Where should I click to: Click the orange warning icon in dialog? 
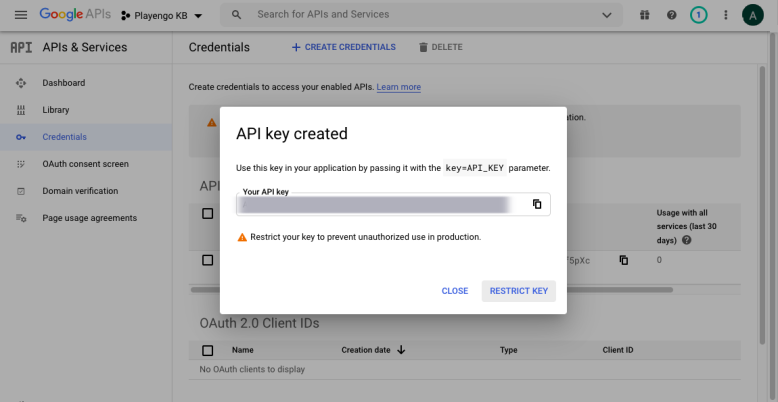tap(242, 237)
